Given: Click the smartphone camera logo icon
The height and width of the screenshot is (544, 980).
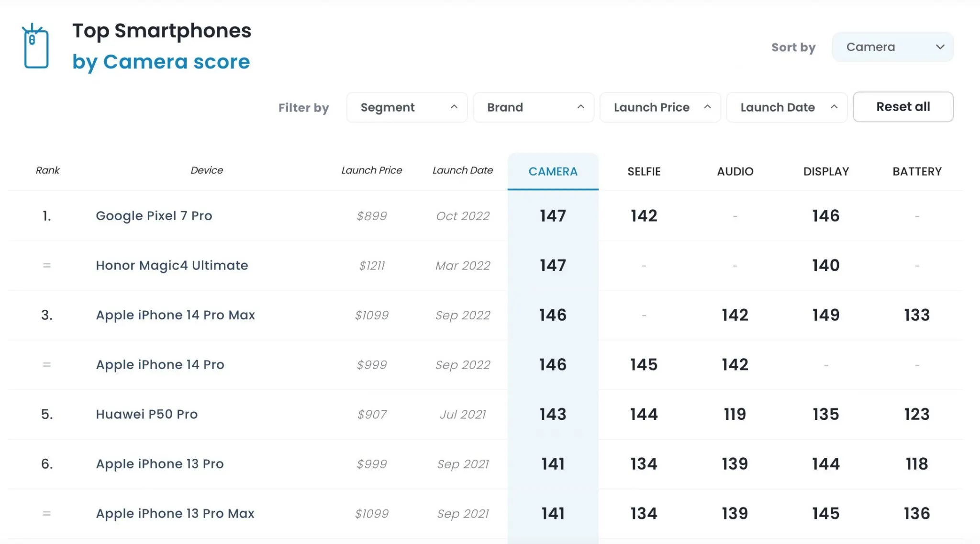Looking at the screenshot, I should pyautogui.click(x=36, y=46).
